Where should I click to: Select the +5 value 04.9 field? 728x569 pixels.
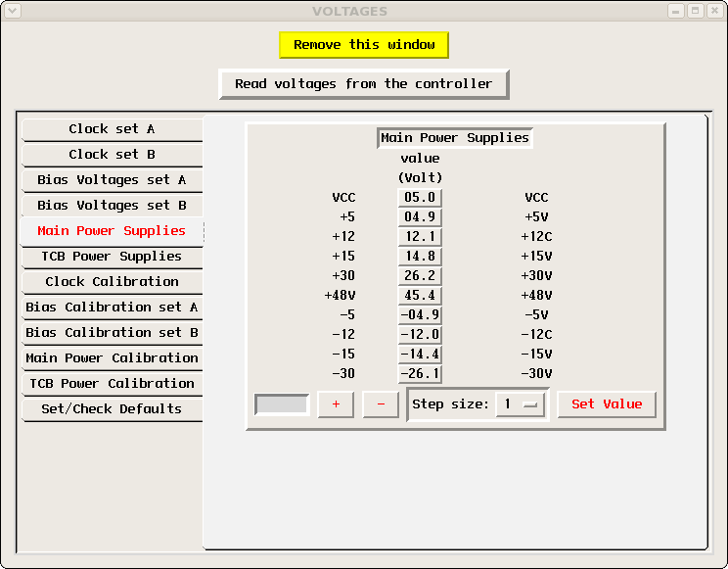point(420,217)
